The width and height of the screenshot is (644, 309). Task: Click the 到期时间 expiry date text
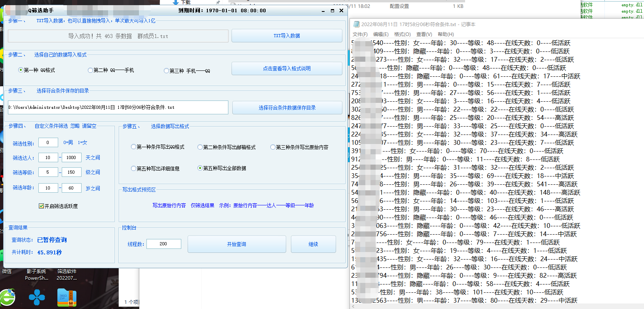222,11
